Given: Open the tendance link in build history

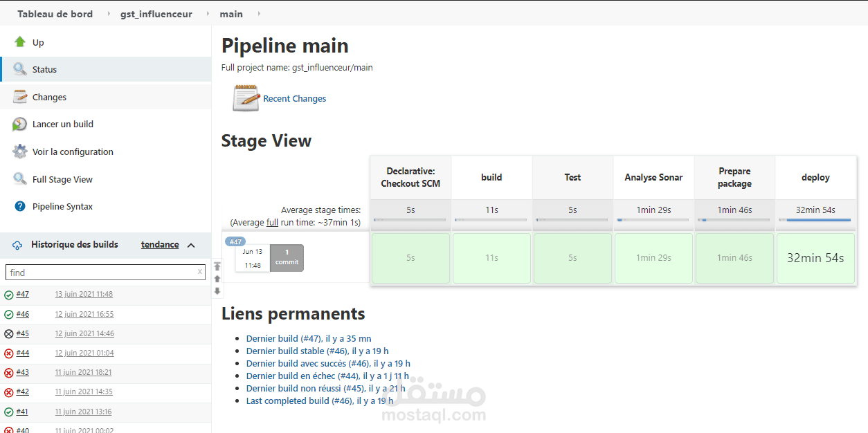Looking at the screenshot, I should (160, 245).
